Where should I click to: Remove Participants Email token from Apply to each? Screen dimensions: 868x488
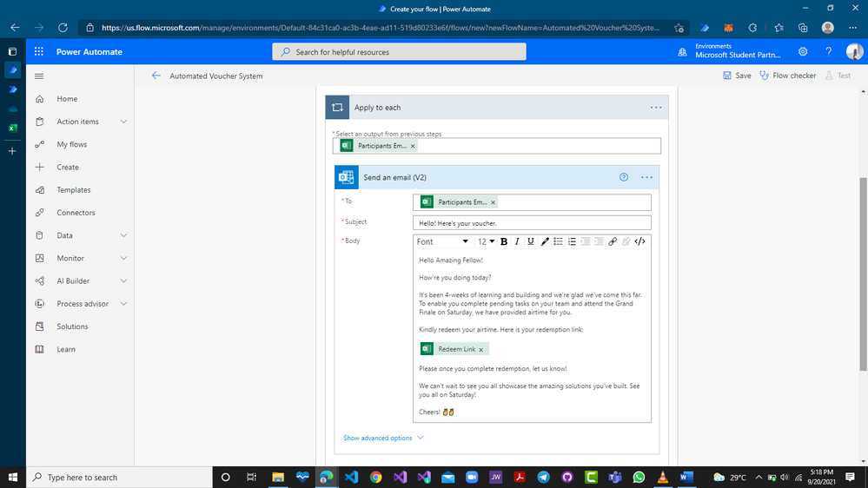pyautogui.click(x=413, y=146)
